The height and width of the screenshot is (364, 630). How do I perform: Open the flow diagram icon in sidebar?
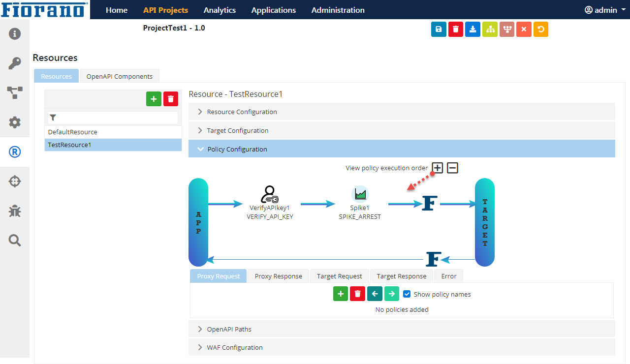[15, 93]
